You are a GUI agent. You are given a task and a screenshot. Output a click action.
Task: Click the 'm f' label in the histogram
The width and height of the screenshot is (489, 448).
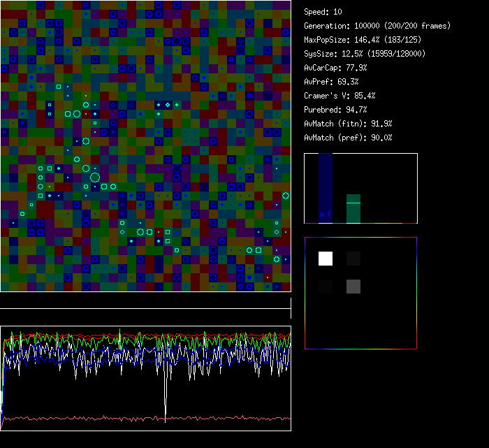[x=326, y=214]
